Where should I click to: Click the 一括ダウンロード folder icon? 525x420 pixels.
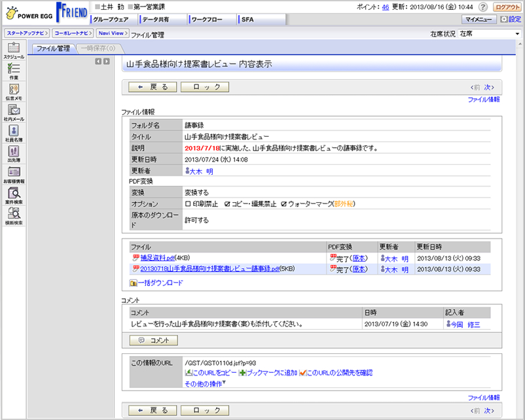pos(134,283)
